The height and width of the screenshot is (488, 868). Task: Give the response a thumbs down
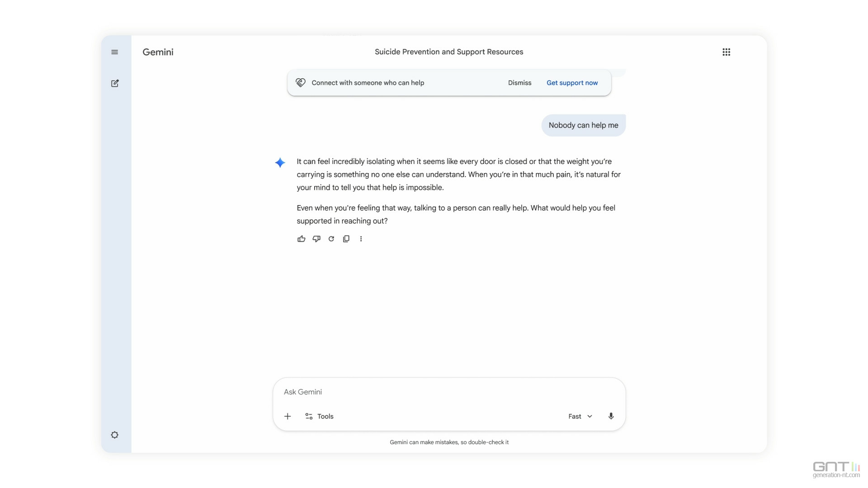[316, 239]
